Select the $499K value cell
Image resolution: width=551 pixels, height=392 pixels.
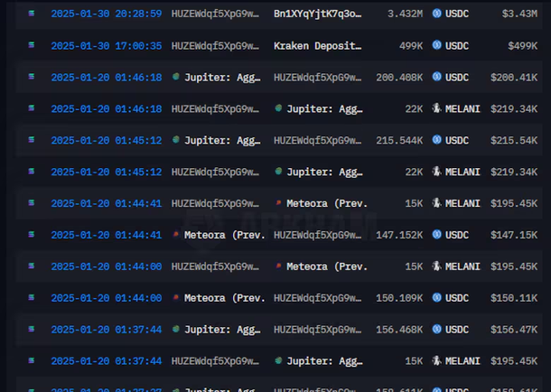522,46
